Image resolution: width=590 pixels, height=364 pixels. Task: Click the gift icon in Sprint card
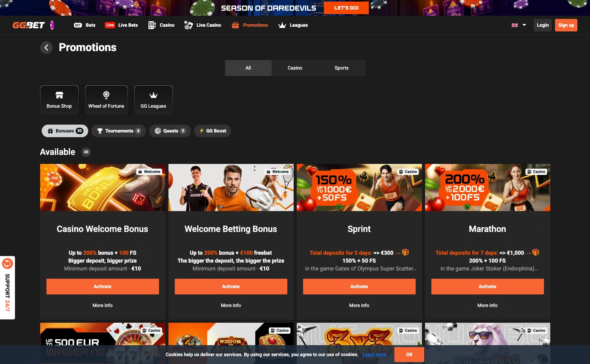tap(405, 252)
